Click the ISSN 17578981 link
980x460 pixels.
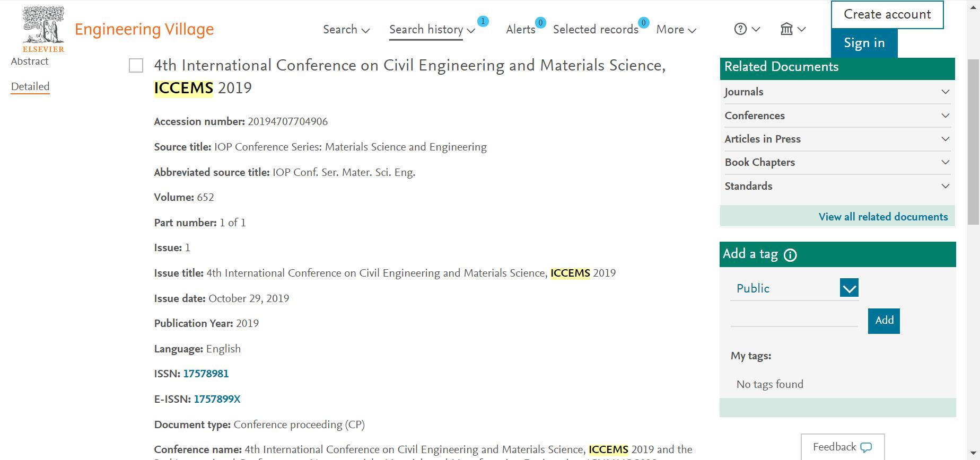[x=206, y=374]
